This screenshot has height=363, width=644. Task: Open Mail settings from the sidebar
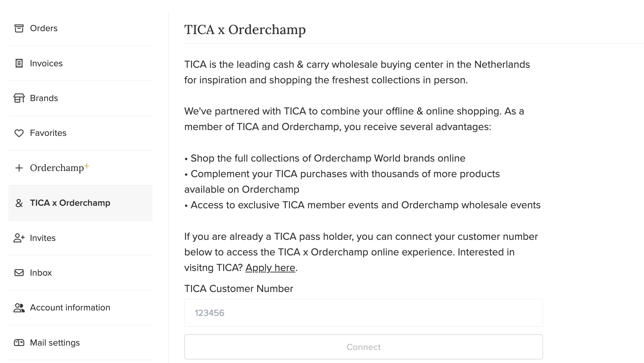click(x=80, y=343)
